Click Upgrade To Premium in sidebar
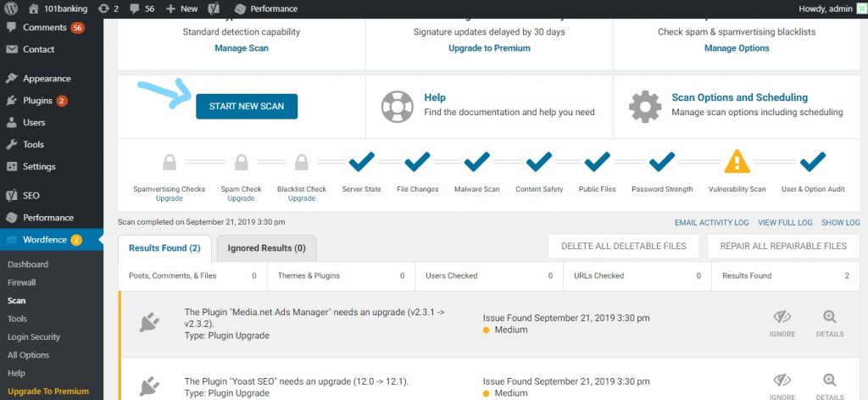 [x=48, y=392]
